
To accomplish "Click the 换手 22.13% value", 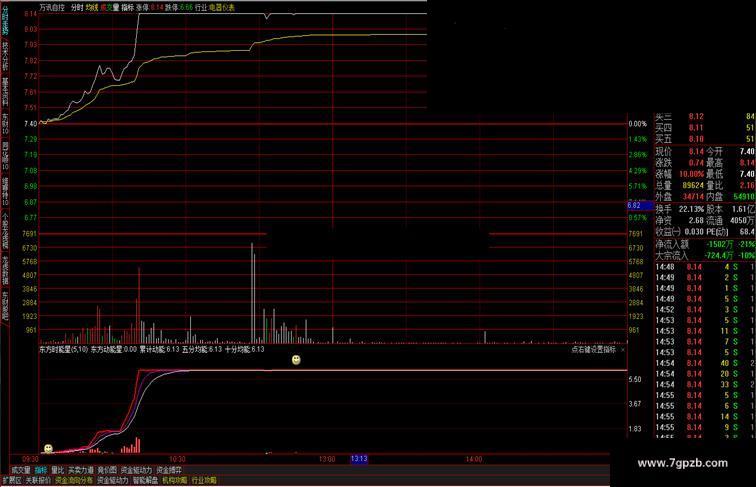I will 691,209.
